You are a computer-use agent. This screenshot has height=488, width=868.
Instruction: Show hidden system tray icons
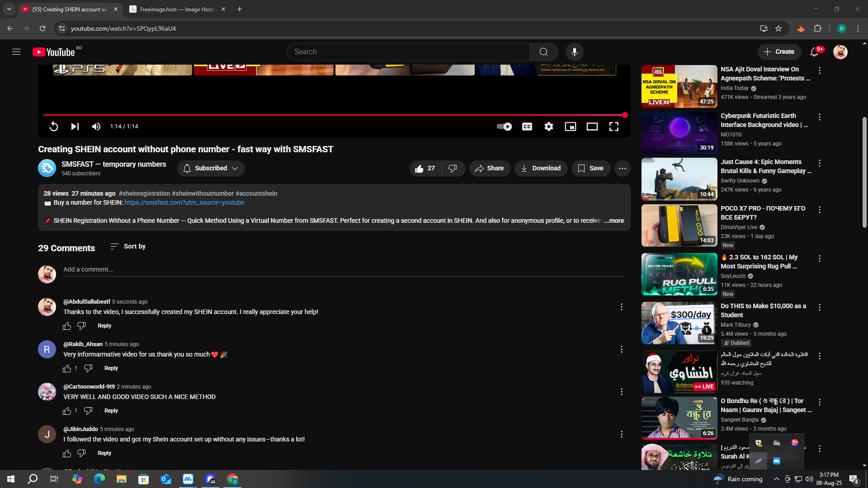click(x=776, y=479)
